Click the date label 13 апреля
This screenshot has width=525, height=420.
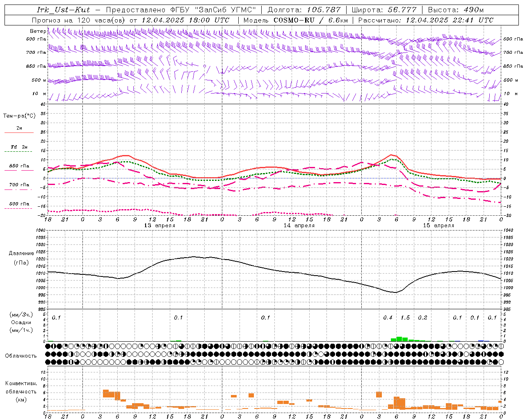point(160,226)
